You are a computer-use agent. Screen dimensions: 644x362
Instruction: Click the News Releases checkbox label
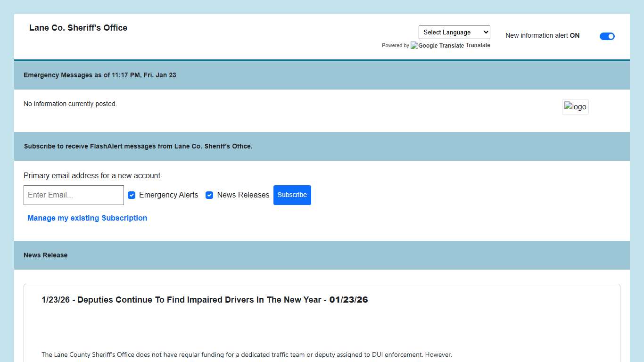pos(243,195)
